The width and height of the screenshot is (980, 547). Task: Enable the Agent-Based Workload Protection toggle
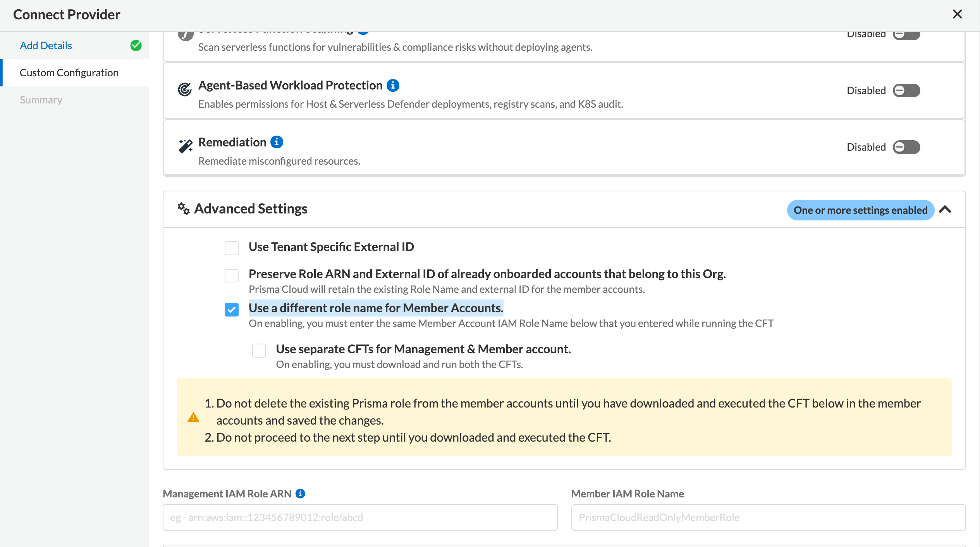[906, 90]
